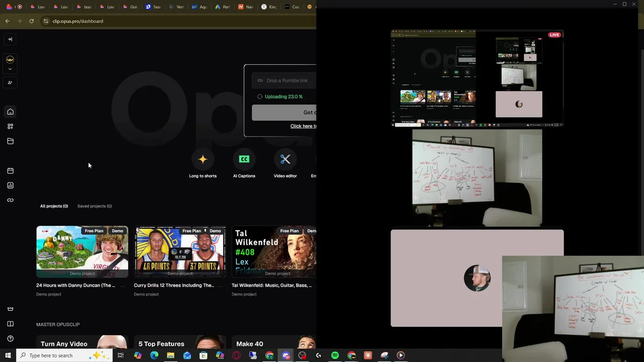644x362 pixels.
Task: Switch to Saved projects (0) tab
Action: coord(95,206)
